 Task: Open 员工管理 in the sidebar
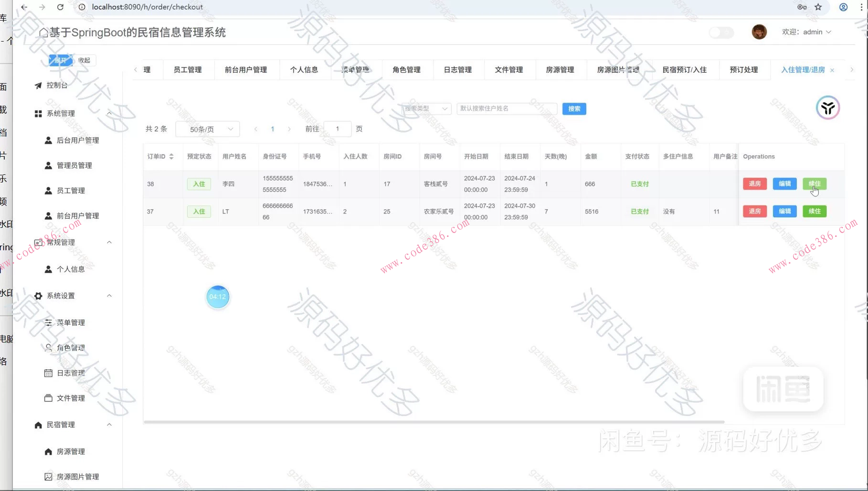pos(71,191)
